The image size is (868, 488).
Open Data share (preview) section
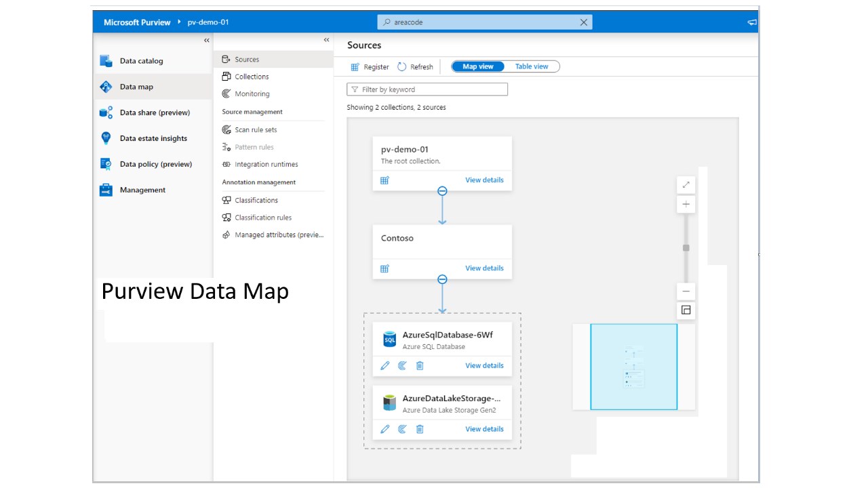[x=155, y=113]
